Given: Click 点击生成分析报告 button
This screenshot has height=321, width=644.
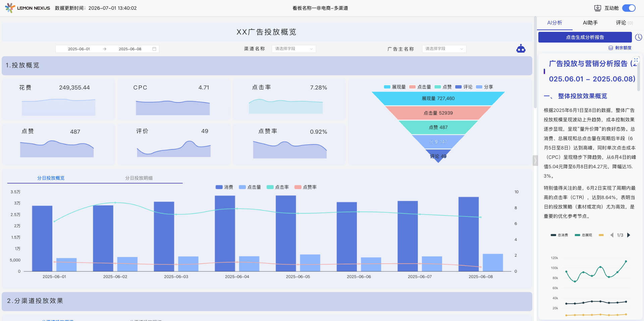Looking at the screenshot, I should pyautogui.click(x=585, y=37).
